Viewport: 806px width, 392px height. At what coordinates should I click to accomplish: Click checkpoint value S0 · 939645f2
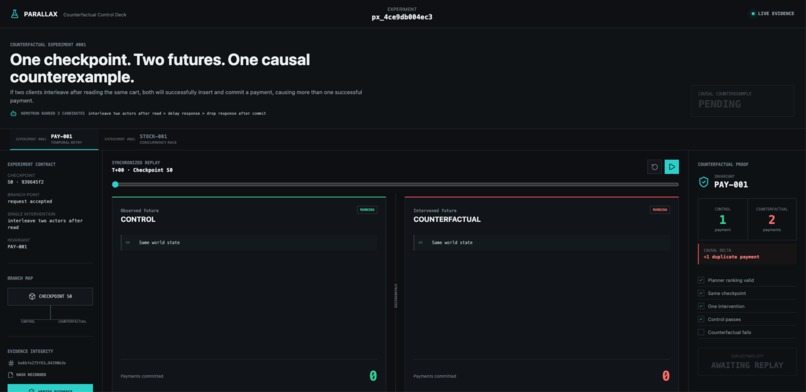26,182
